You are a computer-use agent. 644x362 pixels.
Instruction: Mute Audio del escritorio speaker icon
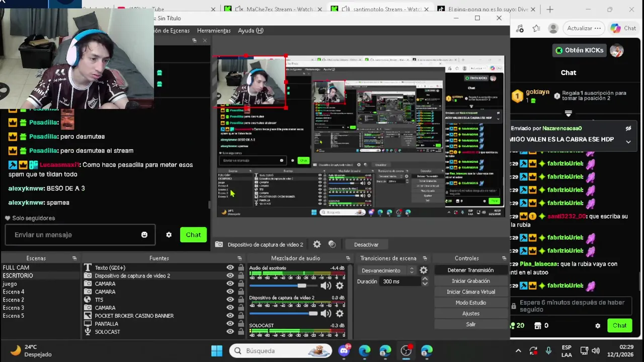pyautogui.click(x=326, y=286)
